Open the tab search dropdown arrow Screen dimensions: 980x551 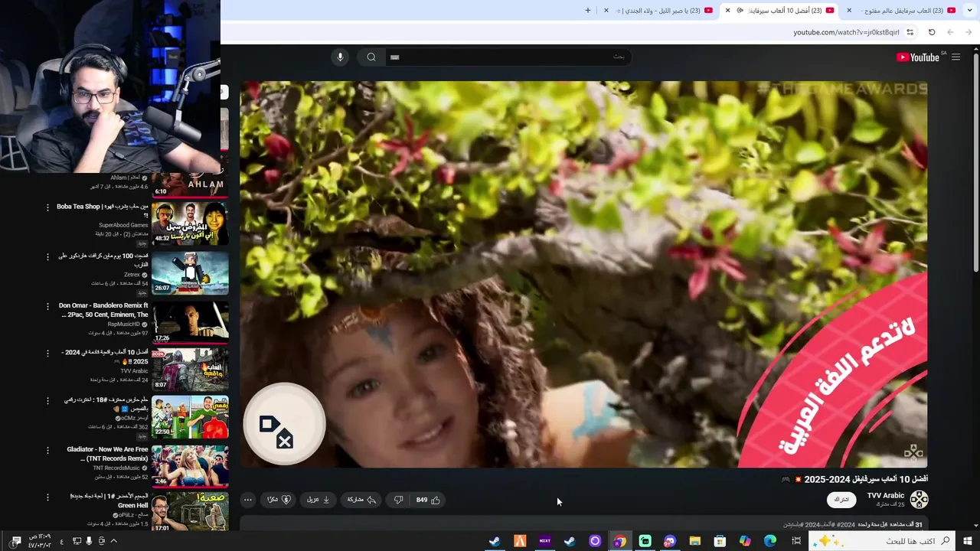(971, 10)
